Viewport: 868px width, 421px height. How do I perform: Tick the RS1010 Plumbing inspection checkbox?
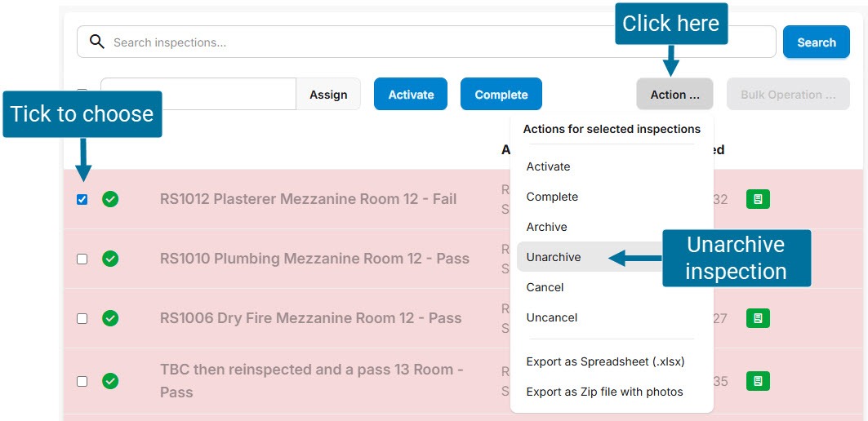pyautogui.click(x=82, y=259)
